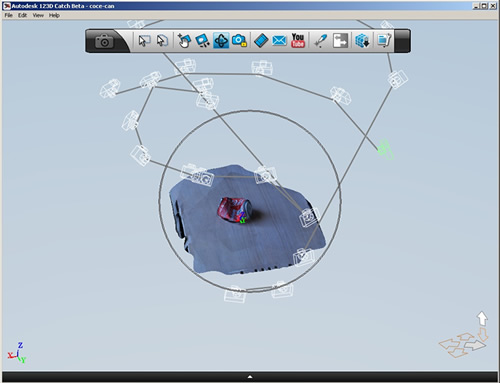Select the rectangle selection arrow tool

144,41
